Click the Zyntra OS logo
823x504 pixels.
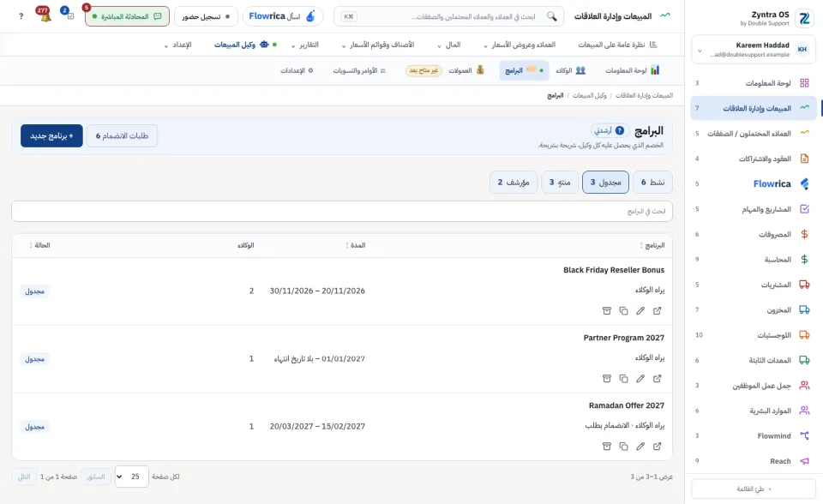tap(804, 19)
